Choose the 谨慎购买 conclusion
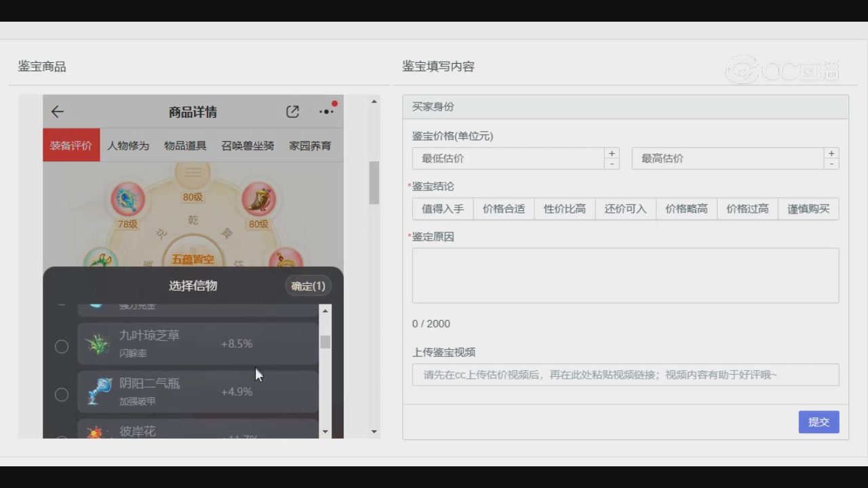The height and width of the screenshot is (488, 868). click(x=808, y=209)
